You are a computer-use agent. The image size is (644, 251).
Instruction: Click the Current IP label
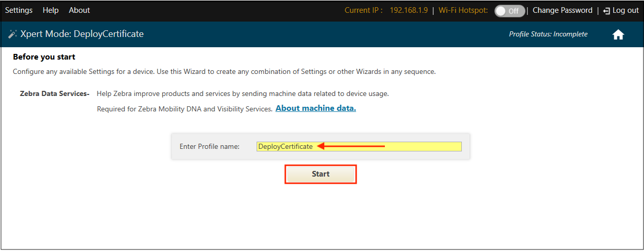[x=363, y=10]
